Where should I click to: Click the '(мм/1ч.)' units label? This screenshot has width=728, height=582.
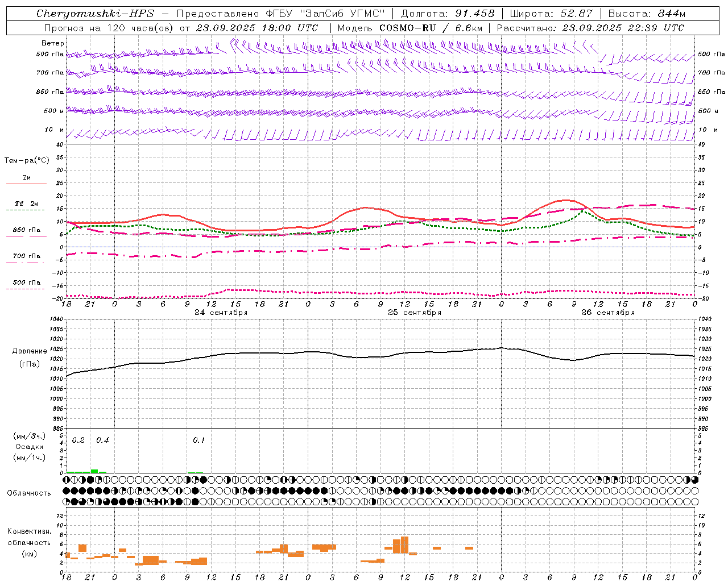tap(29, 458)
